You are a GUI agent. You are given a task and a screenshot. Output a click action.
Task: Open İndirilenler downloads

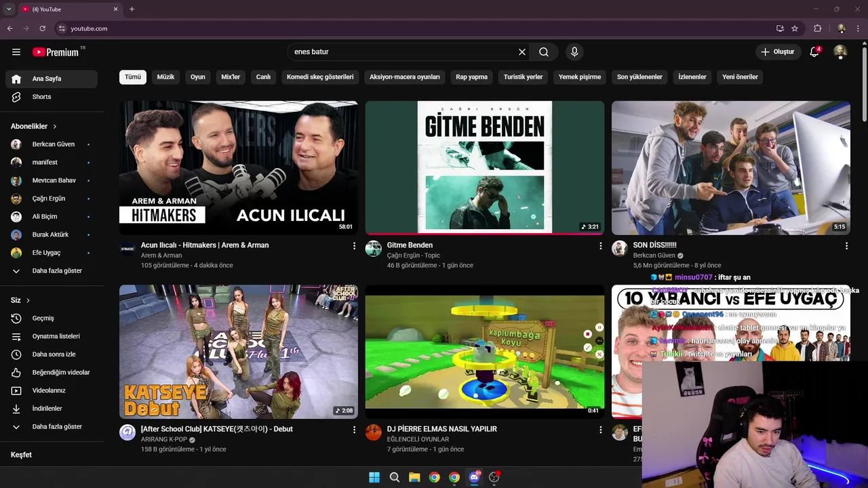click(52, 409)
